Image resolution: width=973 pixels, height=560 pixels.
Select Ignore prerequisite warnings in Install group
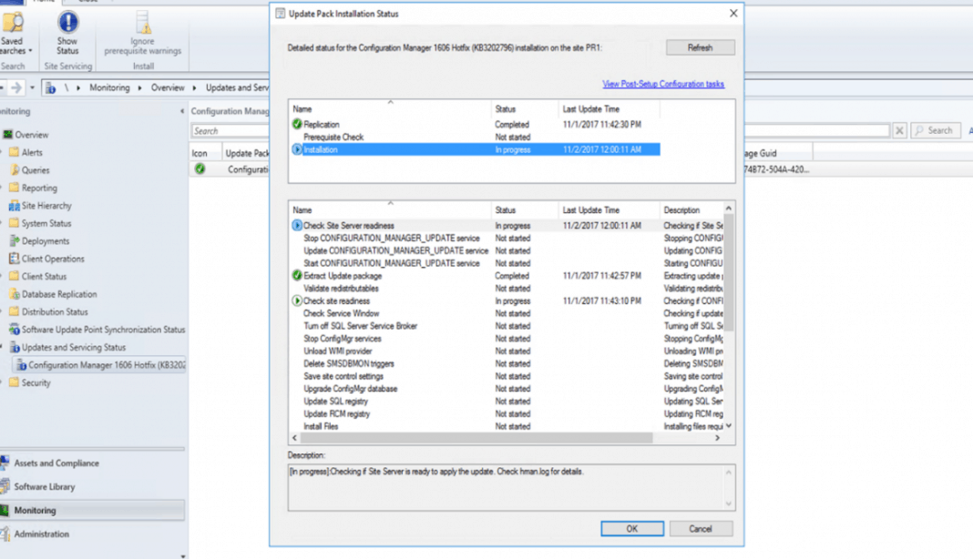(142, 32)
